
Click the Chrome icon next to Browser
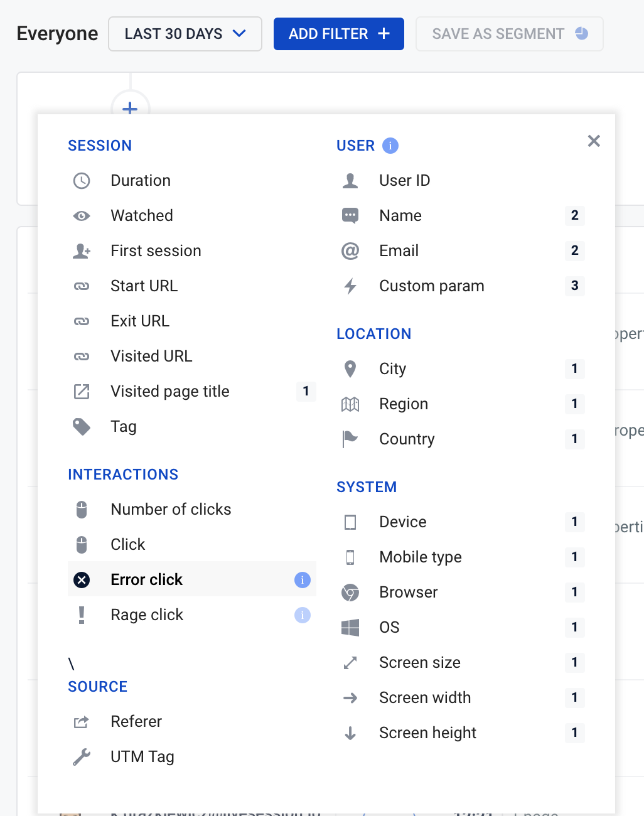(x=350, y=592)
